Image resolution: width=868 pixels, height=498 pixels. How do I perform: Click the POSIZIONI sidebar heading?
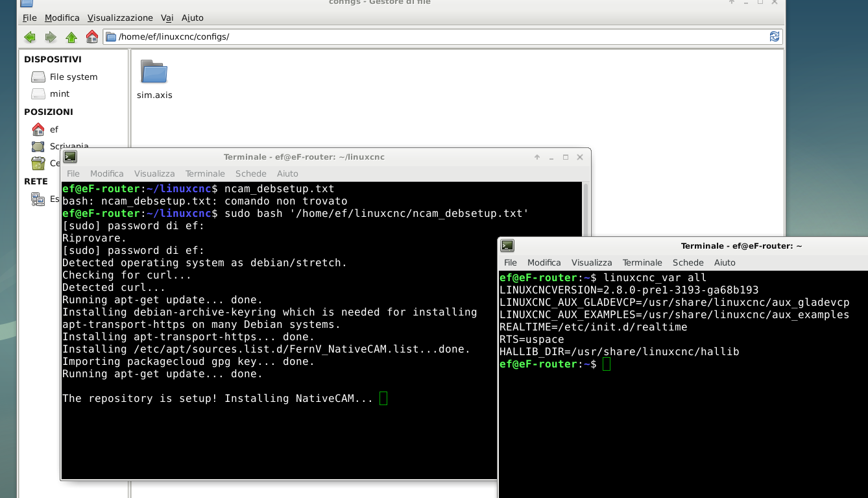click(x=49, y=112)
